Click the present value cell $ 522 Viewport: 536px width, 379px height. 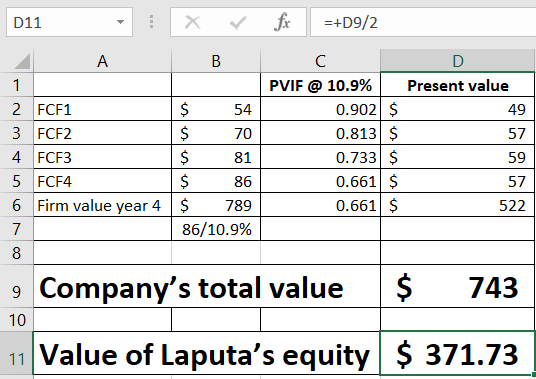tap(458, 205)
